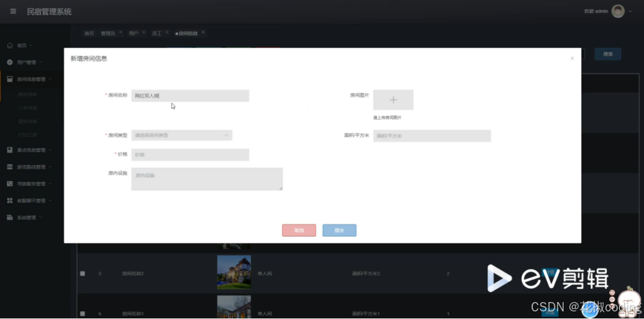Screen dimensions: 644x319
Task: Open the 退房信息 submenu item
Action: 27,121
